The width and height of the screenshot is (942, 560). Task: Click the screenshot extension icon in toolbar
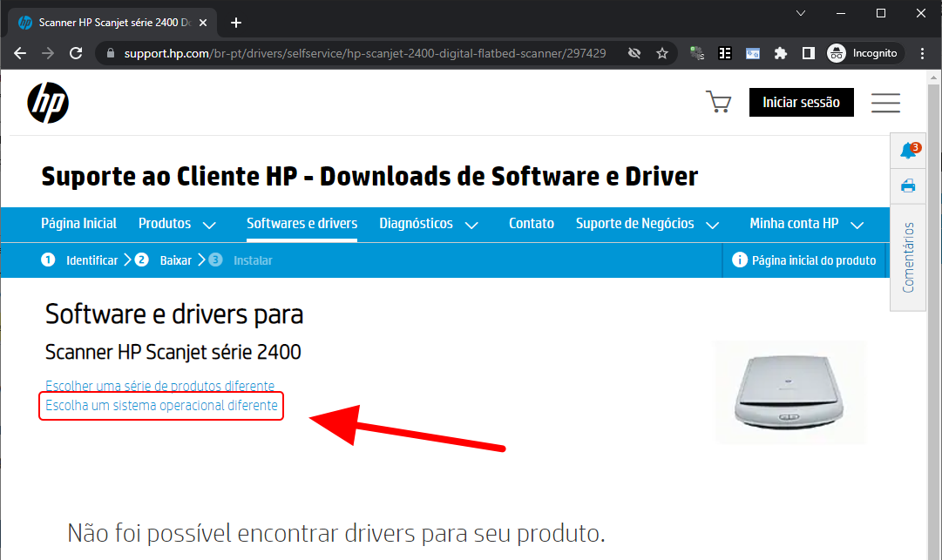coord(753,53)
